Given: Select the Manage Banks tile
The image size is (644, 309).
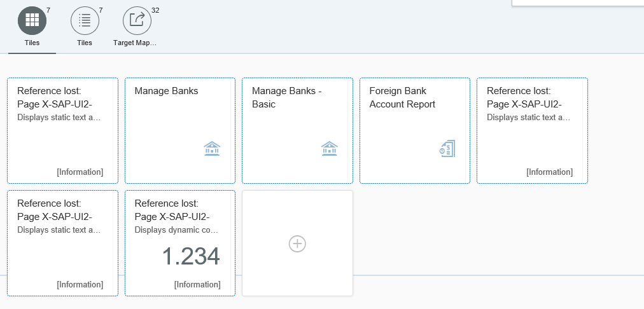Looking at the screenshot, I should pos(180,130).
